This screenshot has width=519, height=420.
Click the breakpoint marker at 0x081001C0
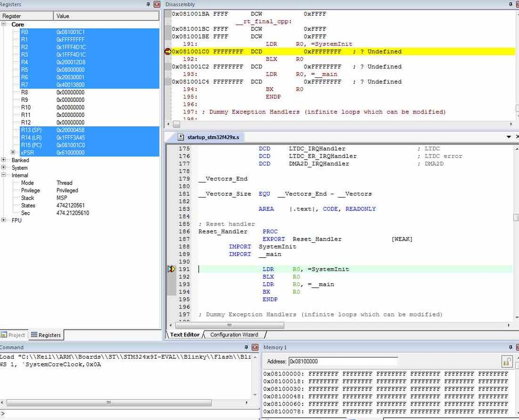(167, 51)
